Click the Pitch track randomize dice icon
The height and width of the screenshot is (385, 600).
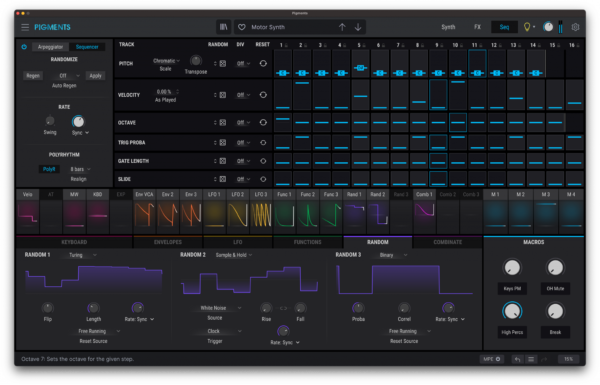[223, 64]
